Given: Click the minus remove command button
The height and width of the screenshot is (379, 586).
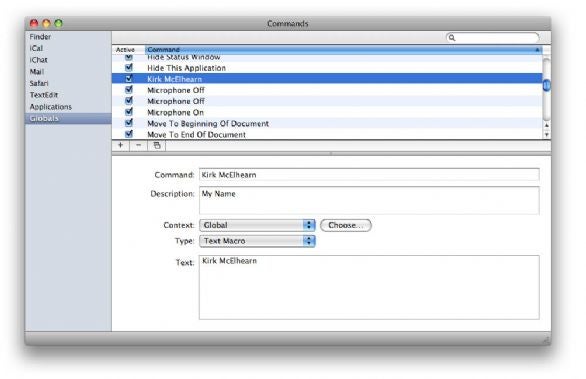Looking at the screenshot, I should [x=139, y=145].
